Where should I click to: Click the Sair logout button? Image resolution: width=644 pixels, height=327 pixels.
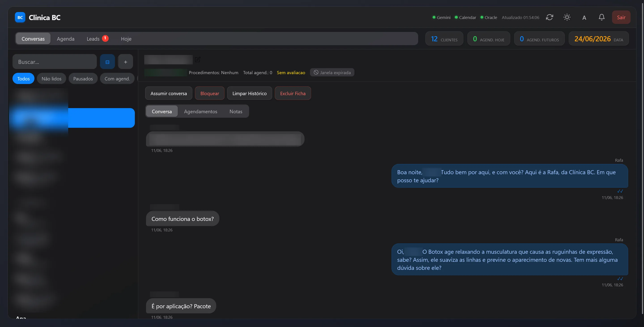621,17
